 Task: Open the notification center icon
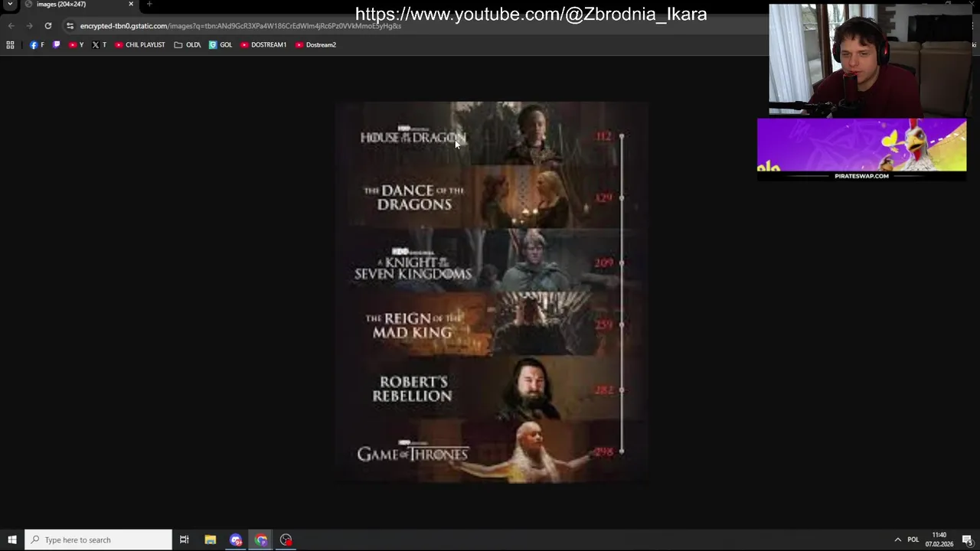pos(967,540)
